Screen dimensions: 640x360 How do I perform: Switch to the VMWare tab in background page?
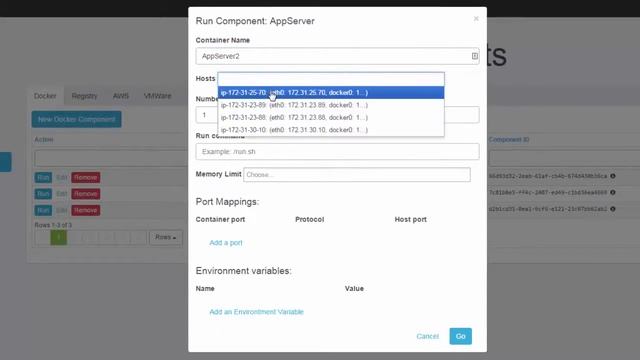157,96
